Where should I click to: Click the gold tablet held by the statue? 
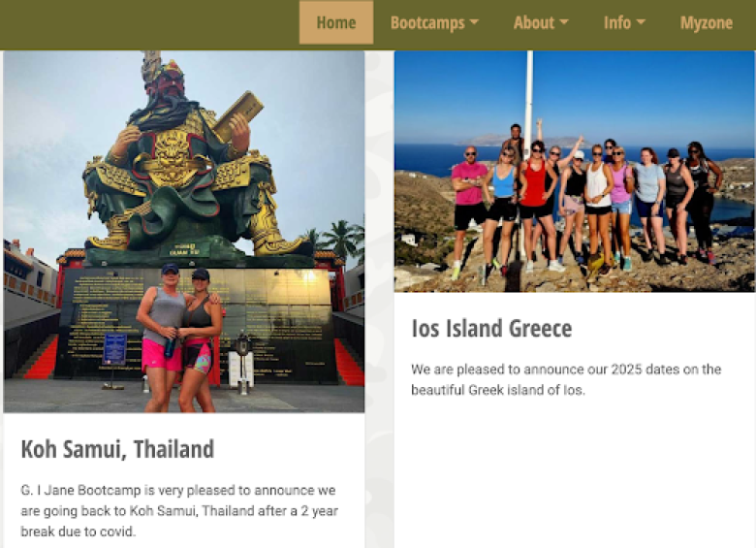238,114
